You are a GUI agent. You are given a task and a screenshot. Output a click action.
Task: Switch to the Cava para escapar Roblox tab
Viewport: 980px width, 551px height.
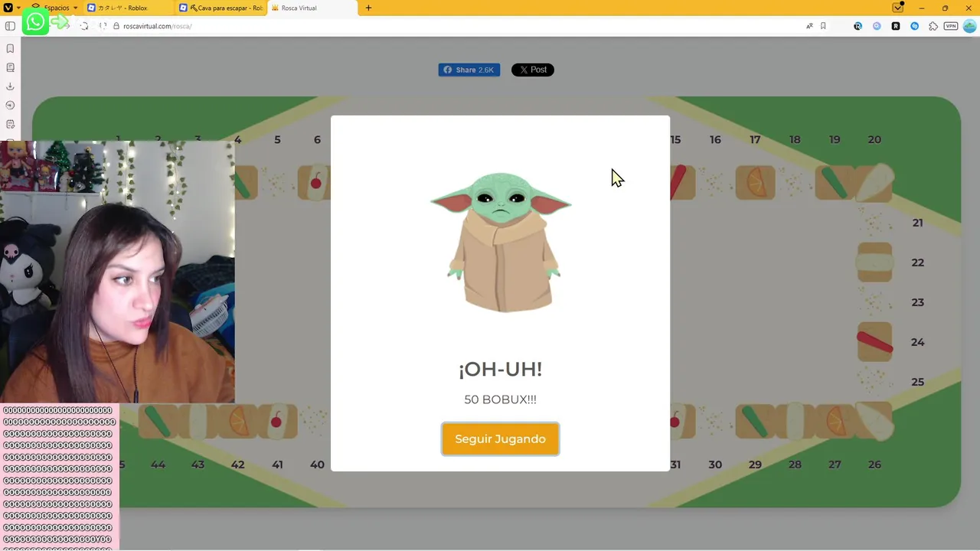click(220, 8)
